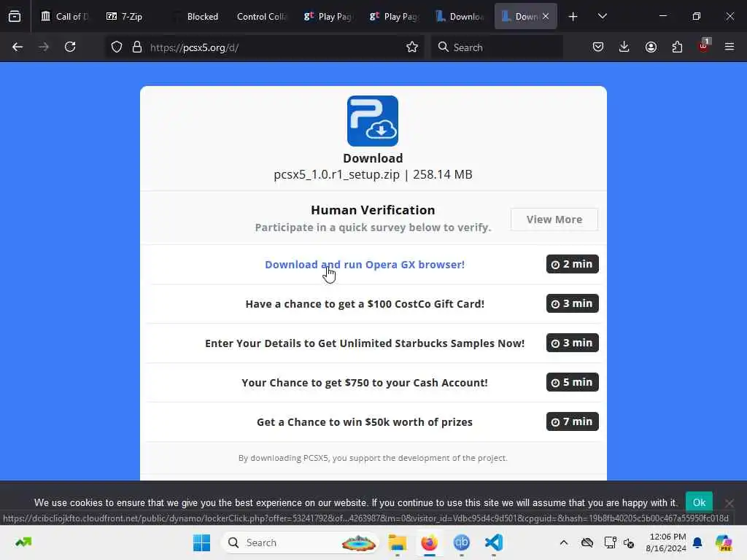Switch to the Call of D tab
This screenshot has width=747, height=560.
(64, 16)
